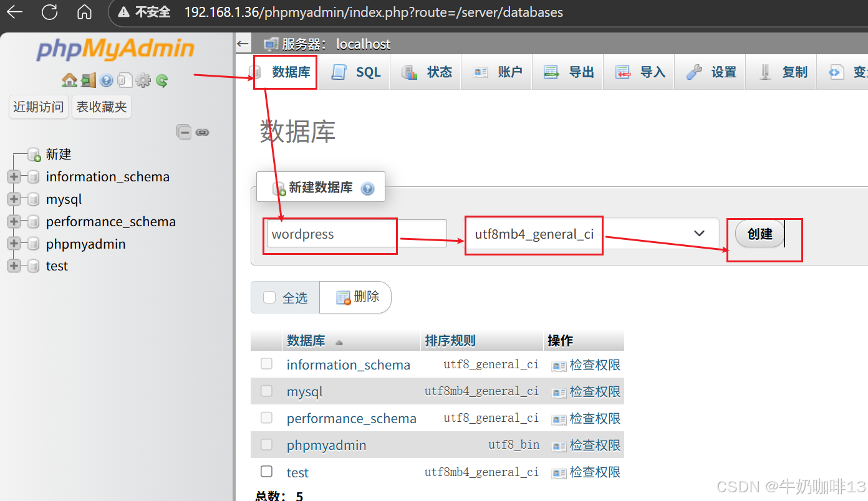
Task: Click privileges icon in test row
Action: [x=559, y=473]
